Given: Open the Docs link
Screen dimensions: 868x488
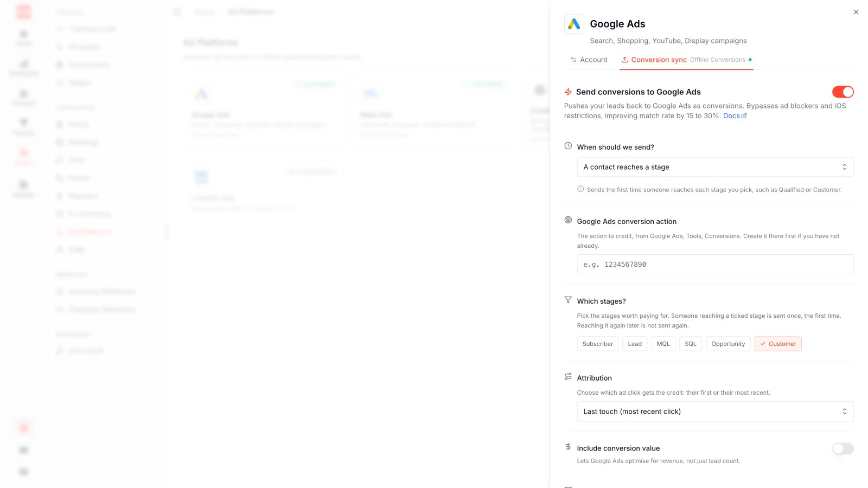Looking at the screenshot, I should (x=735, y=116).
